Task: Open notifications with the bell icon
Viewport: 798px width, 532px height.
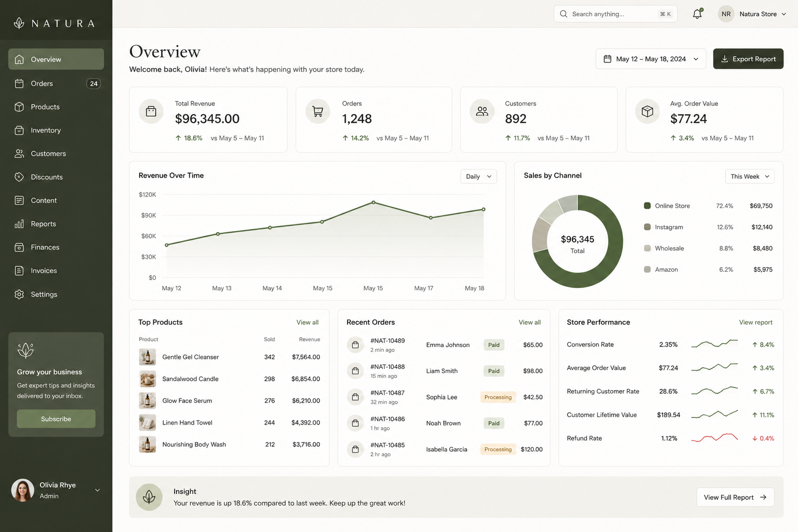Action: click(697, 14)
